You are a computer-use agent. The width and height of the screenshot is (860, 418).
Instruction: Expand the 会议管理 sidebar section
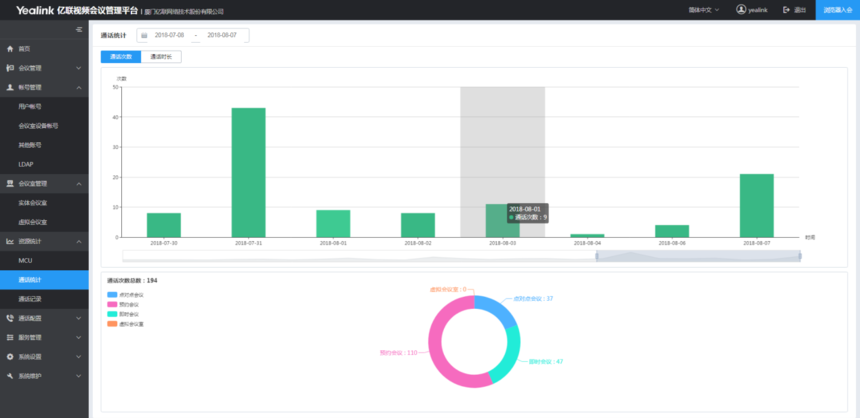coord(45,68)
